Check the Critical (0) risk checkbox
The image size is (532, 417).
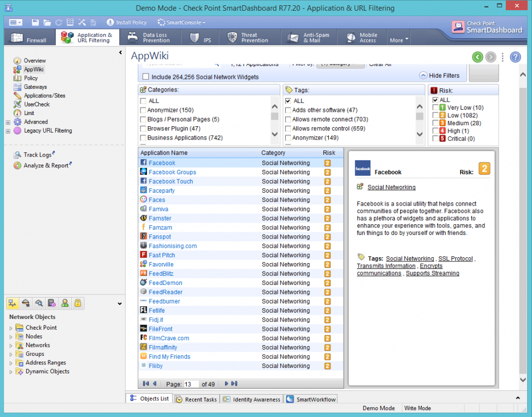tap(435, 139)
